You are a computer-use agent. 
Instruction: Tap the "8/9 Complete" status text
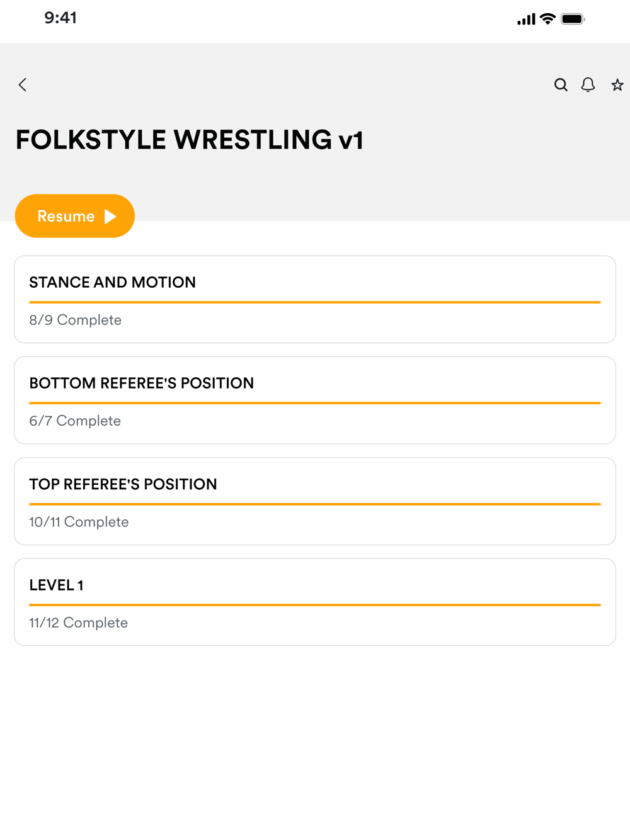tap(76, 320)
